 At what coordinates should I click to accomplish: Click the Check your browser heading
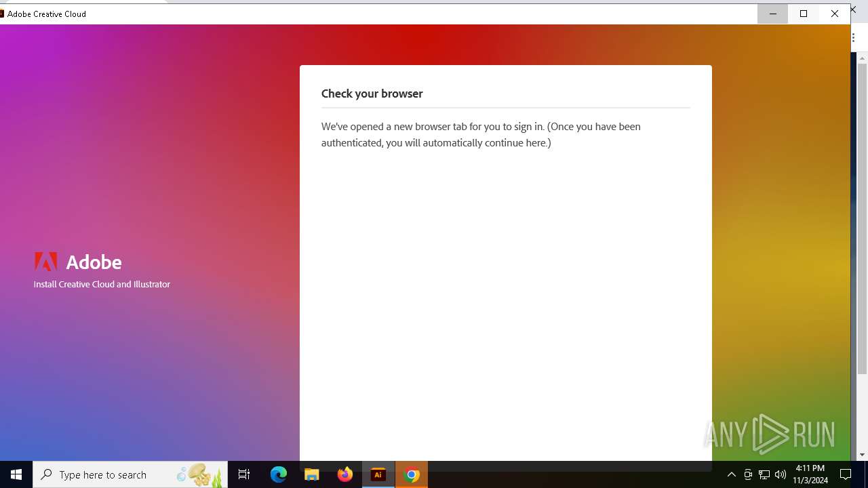372,94
